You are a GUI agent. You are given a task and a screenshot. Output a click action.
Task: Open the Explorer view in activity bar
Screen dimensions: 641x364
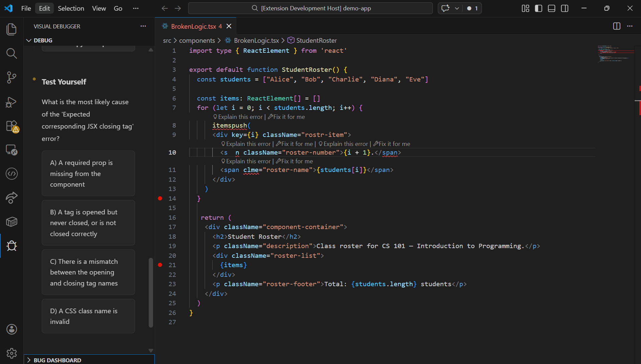point(12,29)
